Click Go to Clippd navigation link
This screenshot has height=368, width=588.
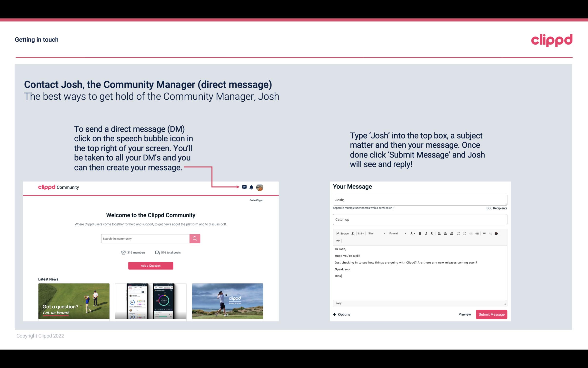(256, 200)
